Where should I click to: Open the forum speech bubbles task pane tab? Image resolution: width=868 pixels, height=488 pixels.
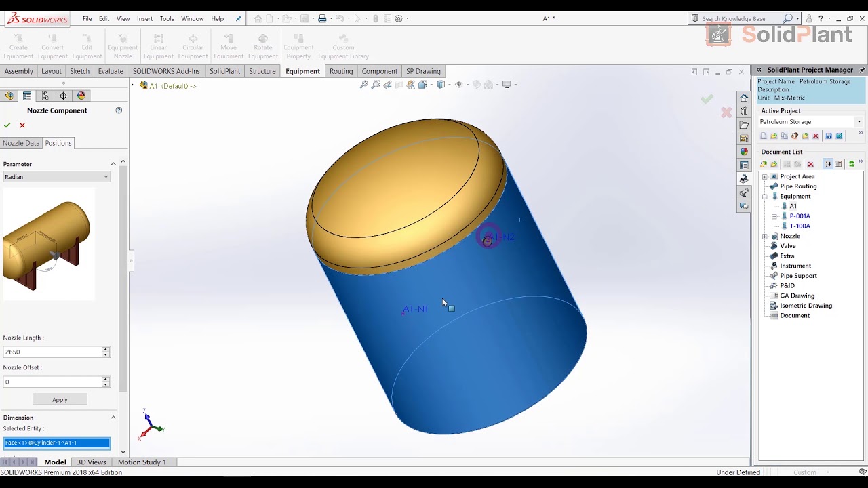click(x=744, y=206)
